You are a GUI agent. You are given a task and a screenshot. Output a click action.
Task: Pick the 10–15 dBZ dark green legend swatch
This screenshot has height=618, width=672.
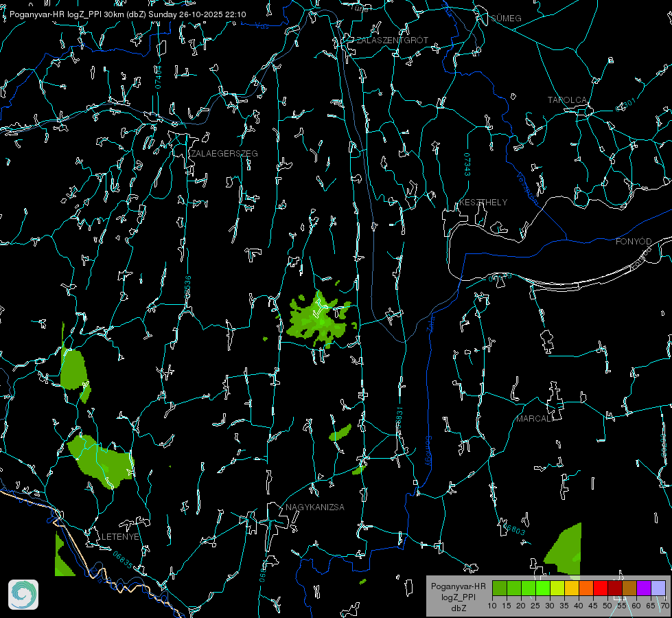point(499,588)
